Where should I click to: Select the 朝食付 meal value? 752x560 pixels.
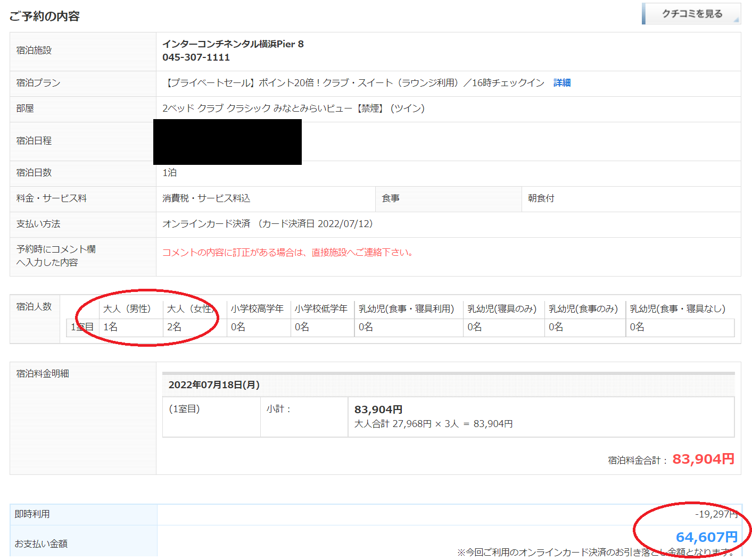tap(541, 198)
